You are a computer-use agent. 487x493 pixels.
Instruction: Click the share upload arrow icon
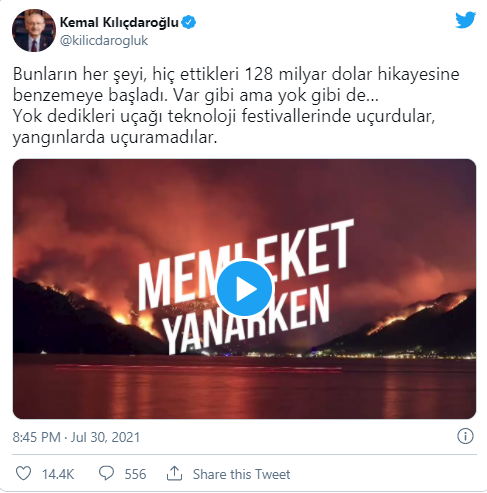174,473
